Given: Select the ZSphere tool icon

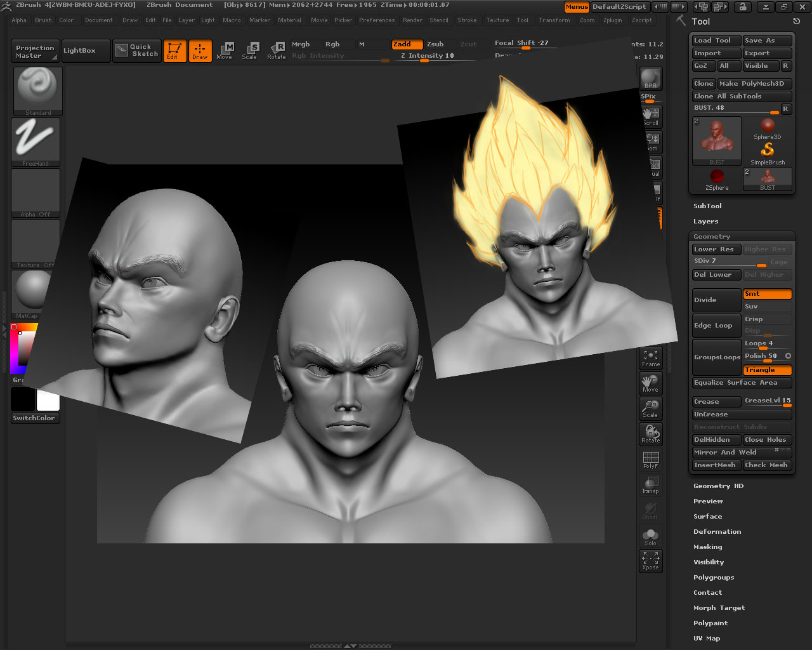Looking at the screenshot, I should [717, 179].
